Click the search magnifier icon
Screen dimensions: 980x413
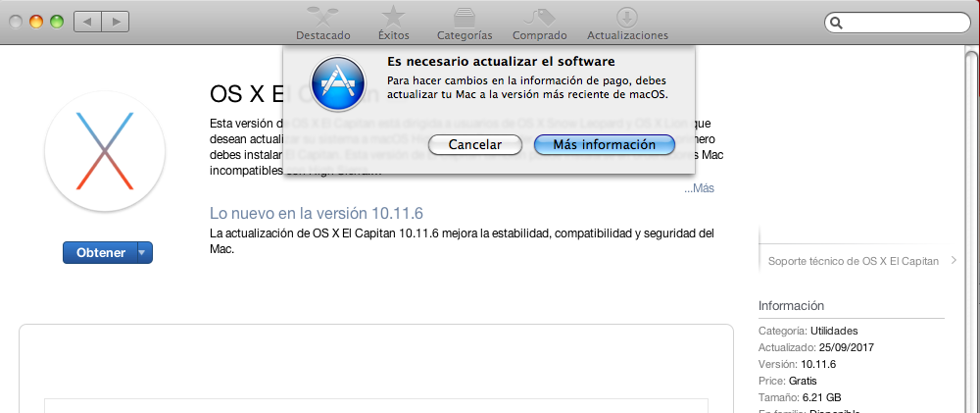[x=836, y=24]
